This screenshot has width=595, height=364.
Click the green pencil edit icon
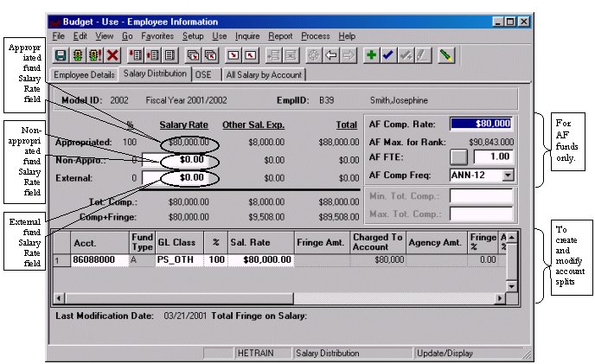(445, 55)
